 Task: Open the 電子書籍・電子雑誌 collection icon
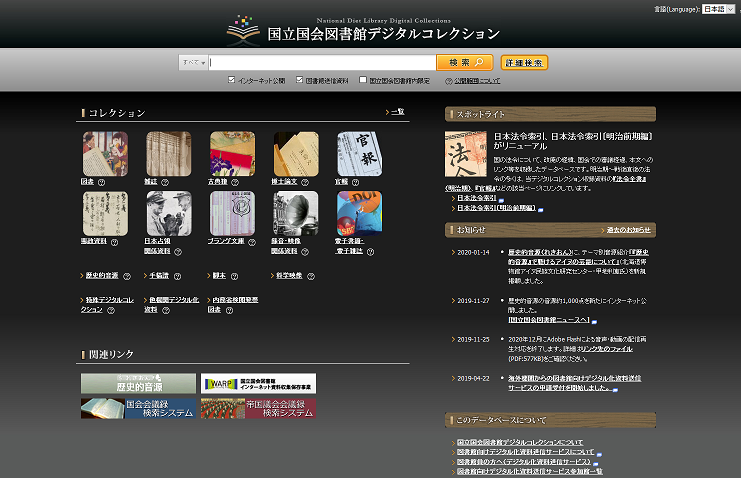(x=359, y=213)
